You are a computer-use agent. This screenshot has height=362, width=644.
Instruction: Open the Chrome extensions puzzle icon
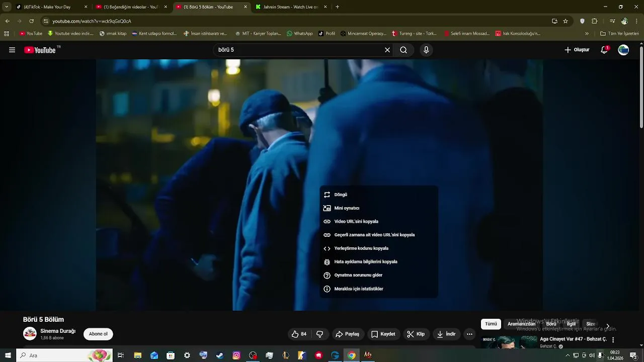click(594, 21)
